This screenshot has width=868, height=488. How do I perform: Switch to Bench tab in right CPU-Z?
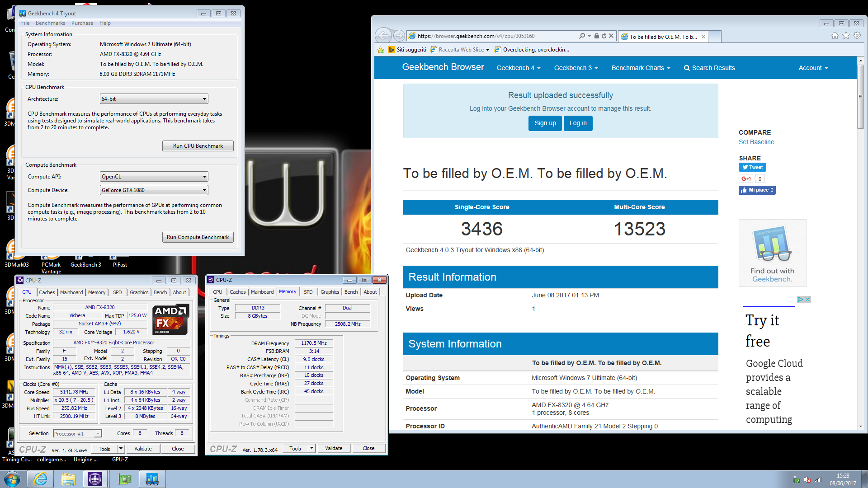coord(351,292)
